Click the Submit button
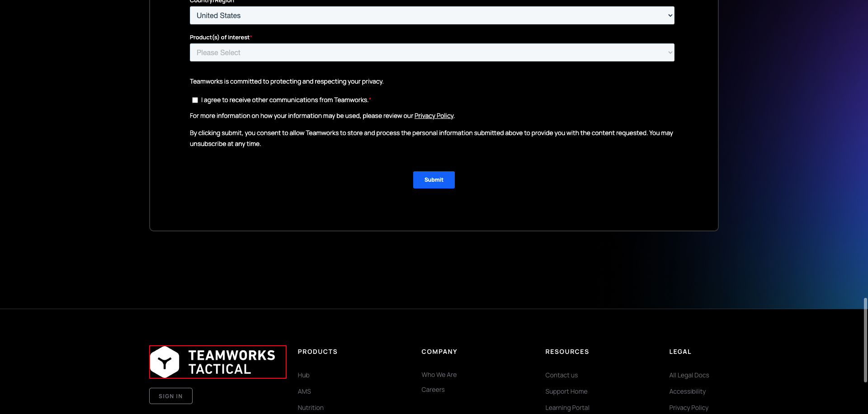 [x=433, y=179]
